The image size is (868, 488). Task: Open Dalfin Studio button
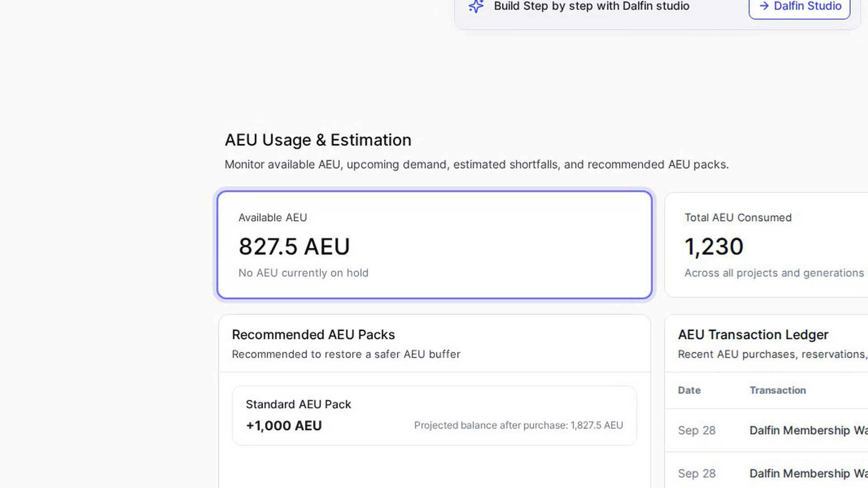tap(799, 6)
